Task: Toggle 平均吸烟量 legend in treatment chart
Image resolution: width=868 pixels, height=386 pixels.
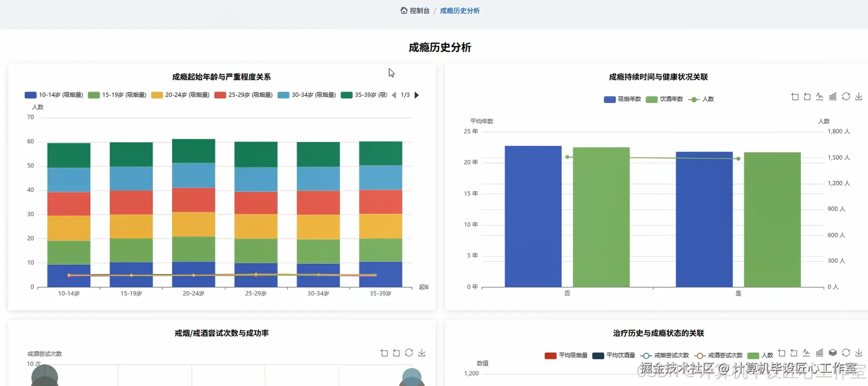Action: pos(566,355)
